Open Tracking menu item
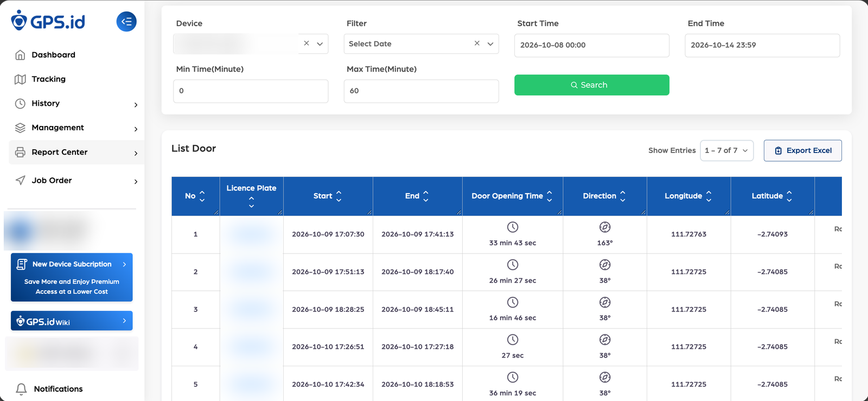Viewport: 868px width, 401px height. 49,79
